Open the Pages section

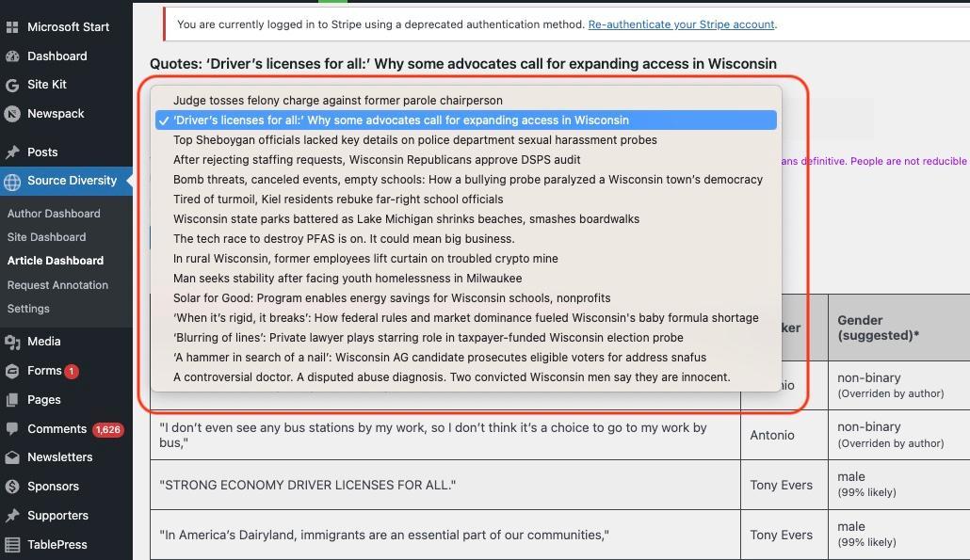tap(42, 399)
